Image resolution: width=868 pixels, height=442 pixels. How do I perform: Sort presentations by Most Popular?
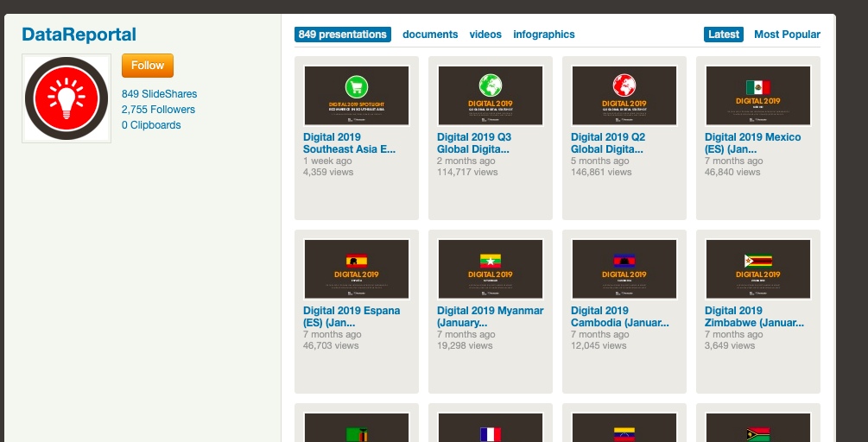[787, 35]
